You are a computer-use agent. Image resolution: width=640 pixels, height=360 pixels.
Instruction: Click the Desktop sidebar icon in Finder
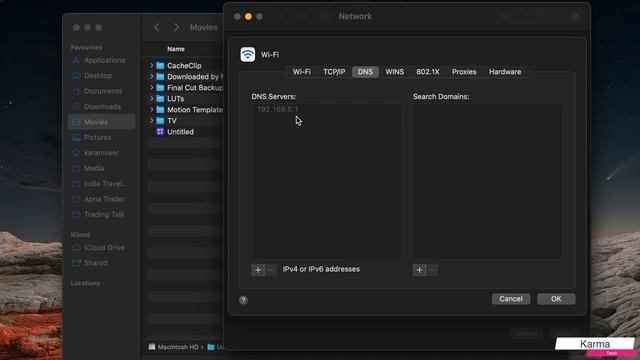tap(76, 76)
